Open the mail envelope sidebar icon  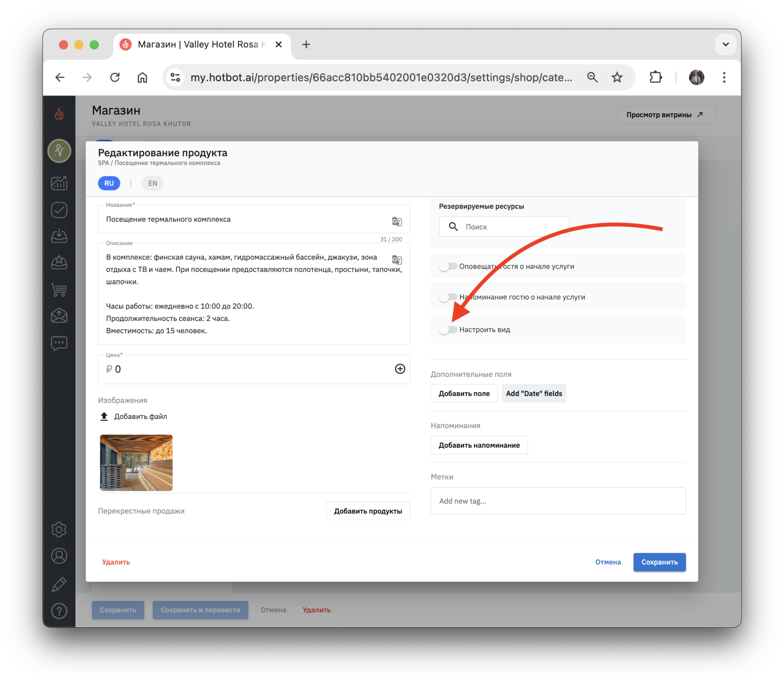click(59, 316)
